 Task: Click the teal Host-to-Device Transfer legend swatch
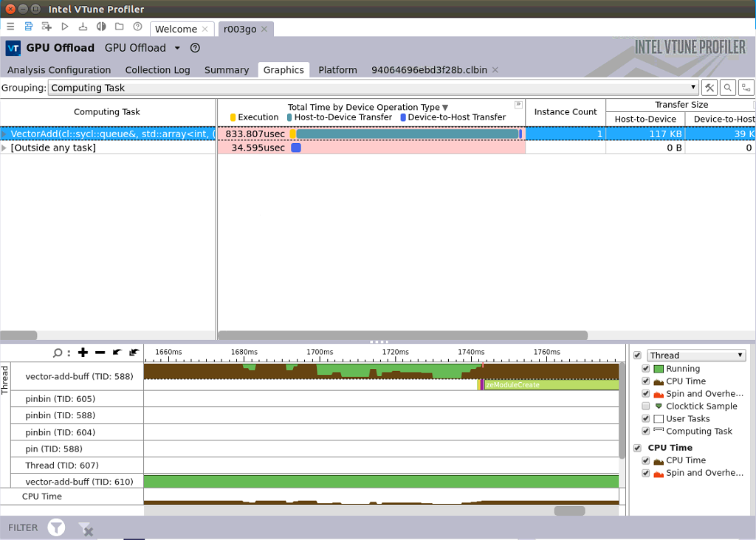289,117
